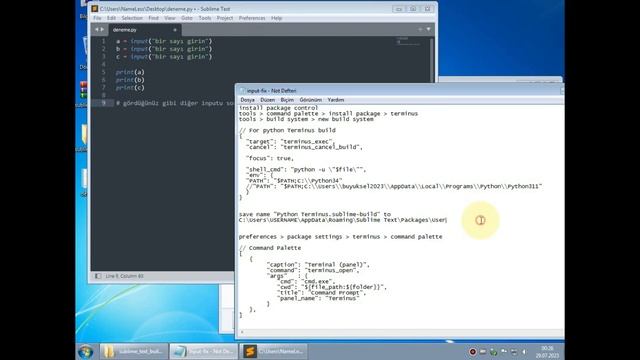Click the "focus": true line
The height and width of the screenshot is (360, 640).
tap(269, 158)
